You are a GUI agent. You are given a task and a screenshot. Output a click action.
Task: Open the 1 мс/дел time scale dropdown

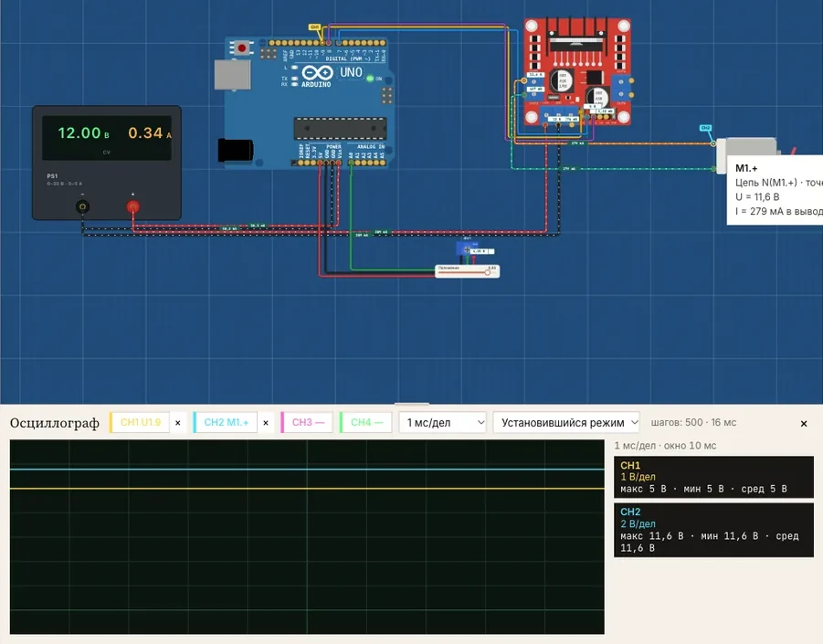[x=443, y=423]
